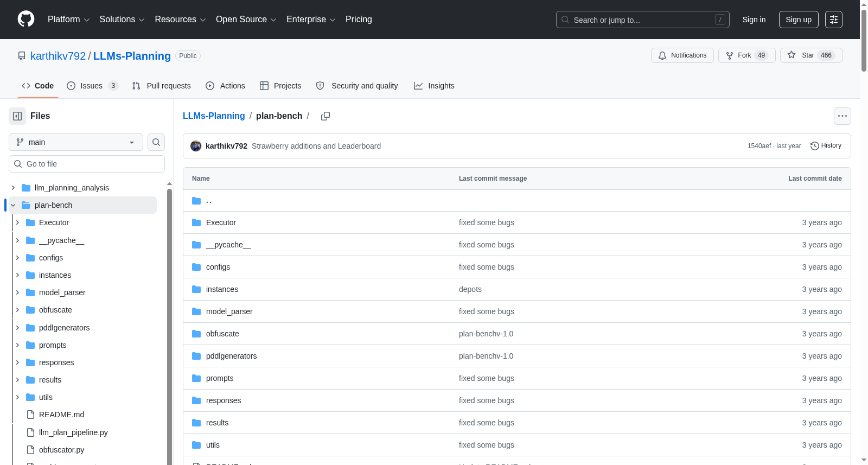Click the Go to file input
This screenshot has height=465, width=868.
point(87,164)
